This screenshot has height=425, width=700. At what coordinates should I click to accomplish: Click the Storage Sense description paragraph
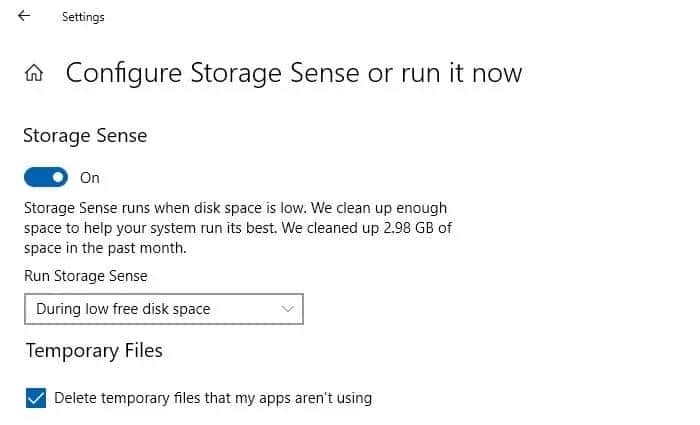[237, 228]
